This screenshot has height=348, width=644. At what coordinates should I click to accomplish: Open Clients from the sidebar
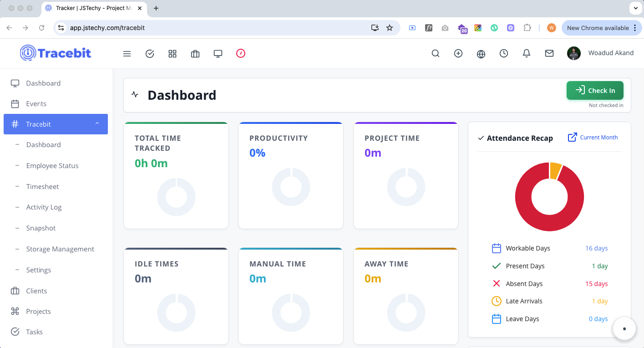[x=36, y=291]
